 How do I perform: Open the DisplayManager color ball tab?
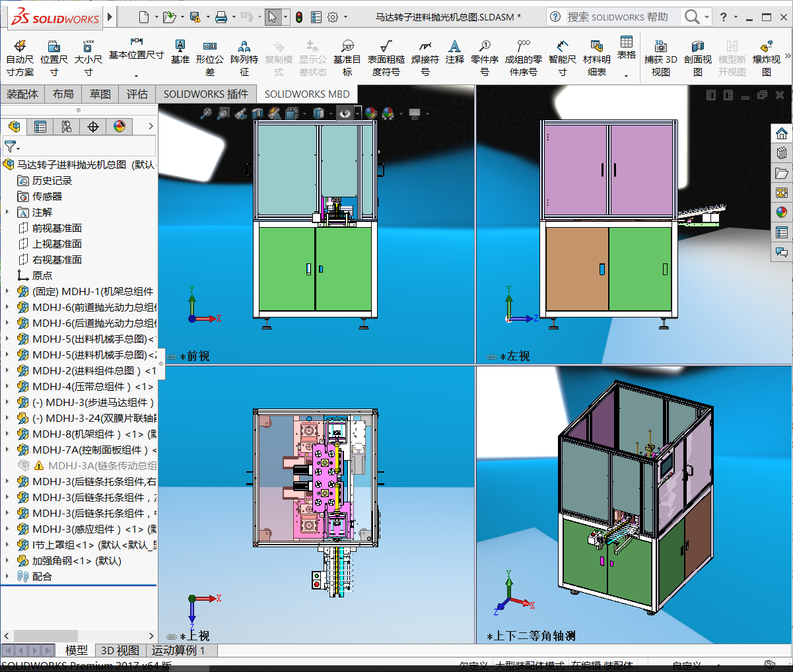coord(120,126)
